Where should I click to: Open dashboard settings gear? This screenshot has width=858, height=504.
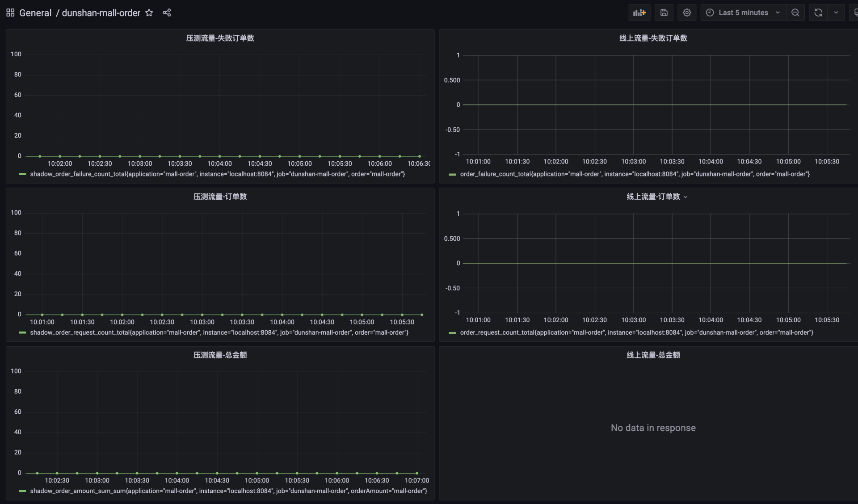[x=687, y=13]
